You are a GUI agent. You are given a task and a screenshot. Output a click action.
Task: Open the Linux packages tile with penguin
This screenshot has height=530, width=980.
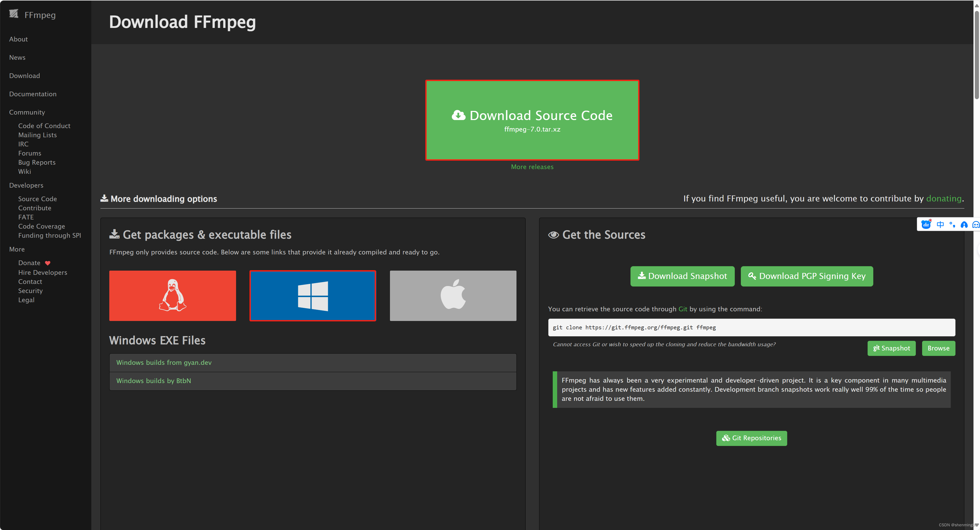point(172,296)
